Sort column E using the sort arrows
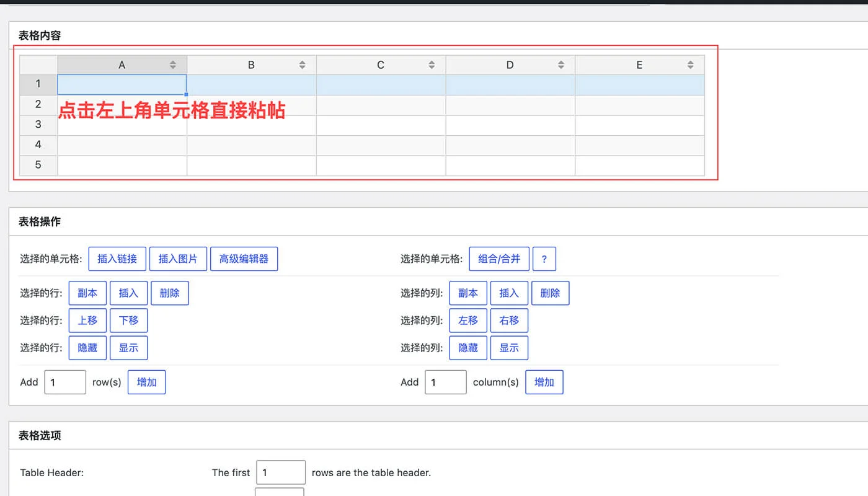868x496 pixels. [690, 64]
